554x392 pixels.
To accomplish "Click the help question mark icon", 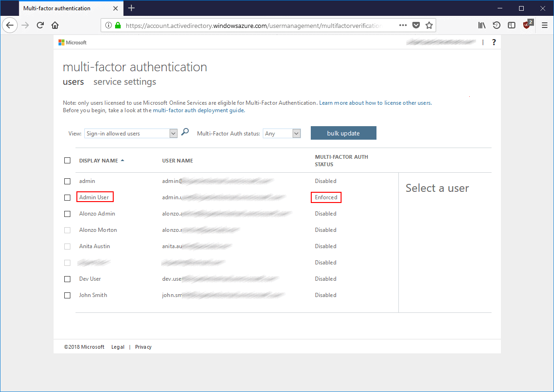I will [x=493, y=42].
